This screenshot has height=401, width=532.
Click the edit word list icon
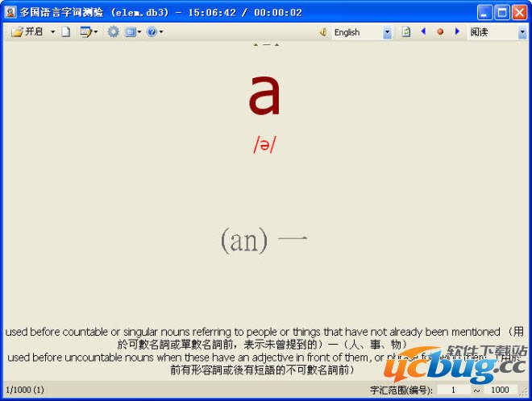coord(85,32)
